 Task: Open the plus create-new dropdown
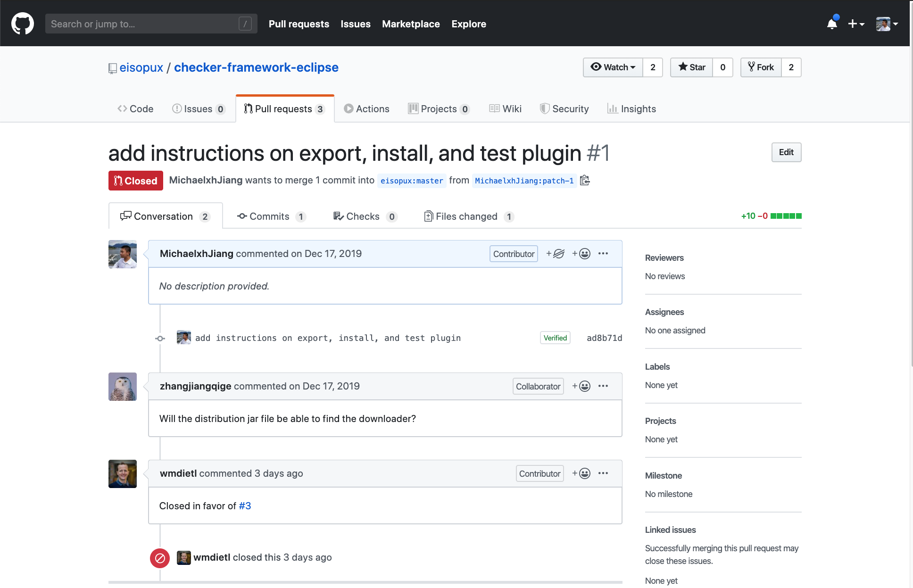(x=856, y=24)
